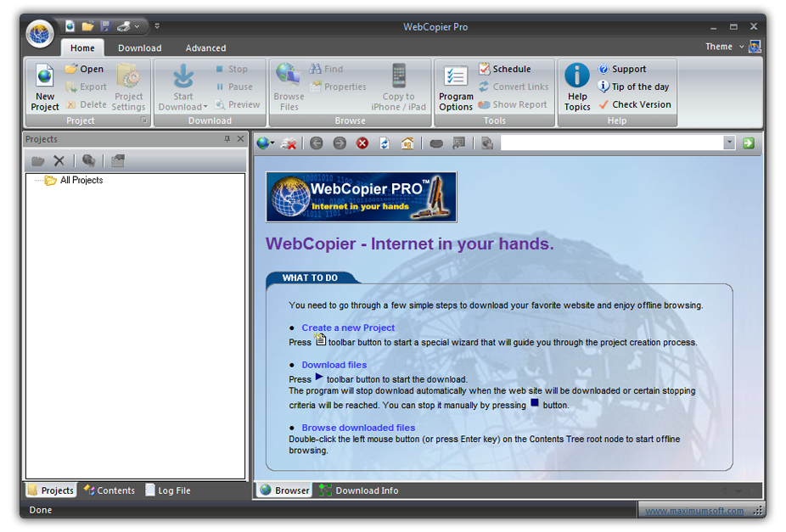The image size is (786, 532).
Task: Click Show Report in Tools group
Action: [513, 104]
